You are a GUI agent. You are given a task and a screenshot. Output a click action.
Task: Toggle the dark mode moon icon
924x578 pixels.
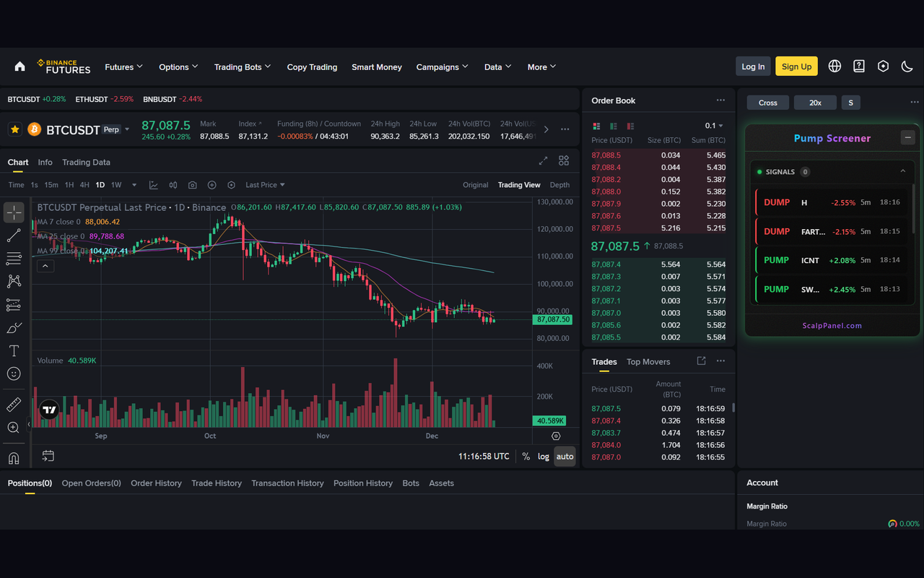pos(907,66)
